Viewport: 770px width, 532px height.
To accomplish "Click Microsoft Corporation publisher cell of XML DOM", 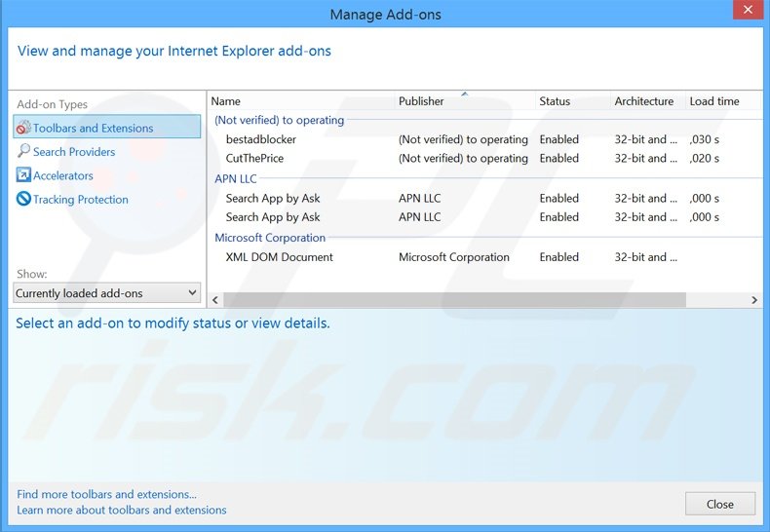I will pos(454,257).
